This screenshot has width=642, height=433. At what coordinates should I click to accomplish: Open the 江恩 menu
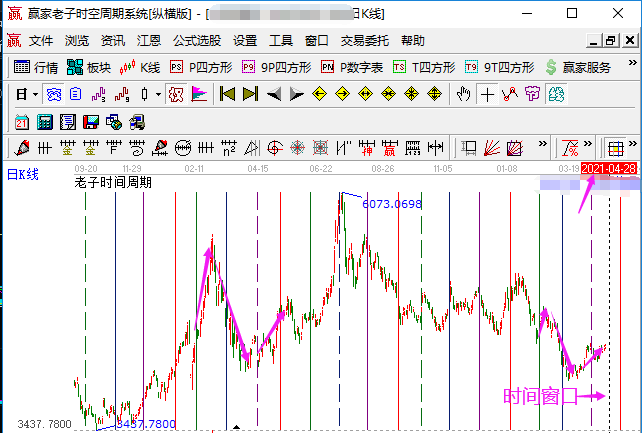(x=149, y=41)
